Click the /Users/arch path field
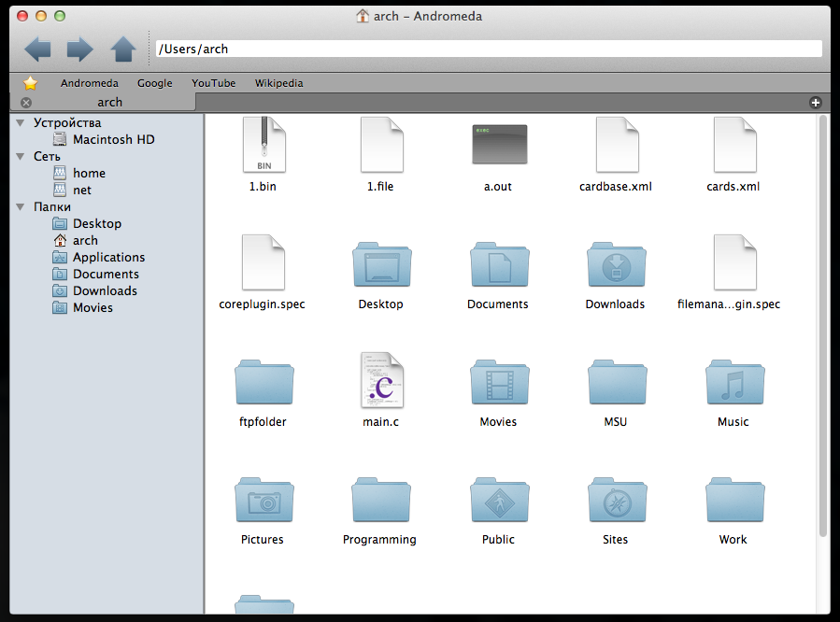This screenshot has height=622, width=840. tap(489, 49)
